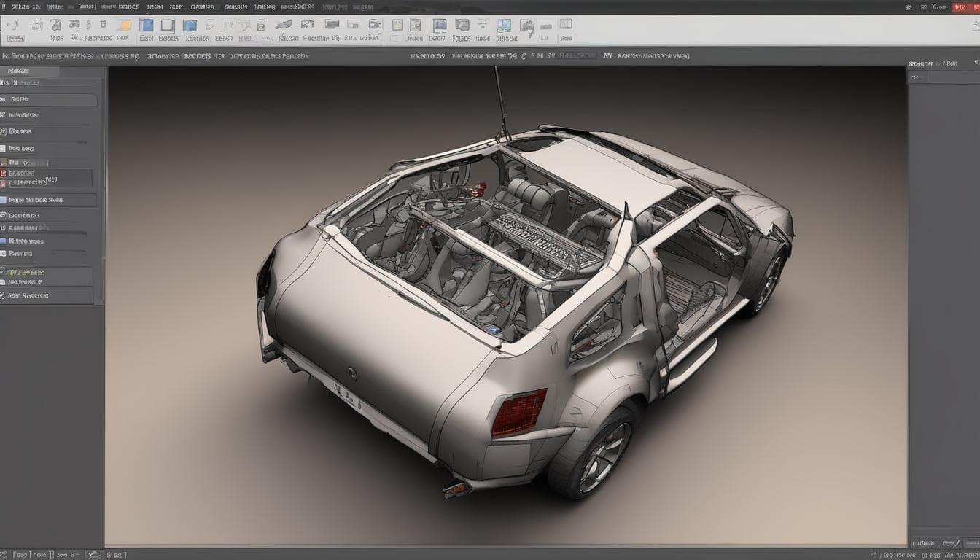Open the viewport shading dropdown in the second toolbar
Viewport: 980px width, 560px height.
(x=576, y=55)
